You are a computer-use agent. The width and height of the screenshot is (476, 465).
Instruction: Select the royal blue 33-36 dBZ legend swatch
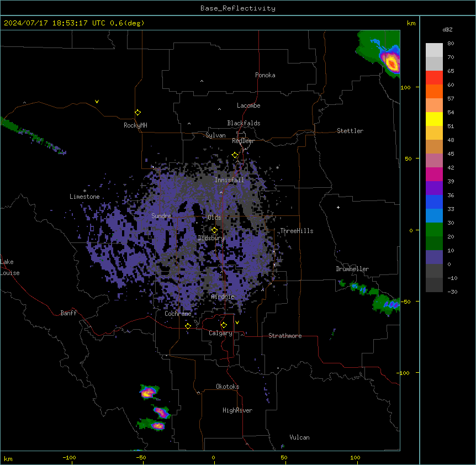click(434, 202)
